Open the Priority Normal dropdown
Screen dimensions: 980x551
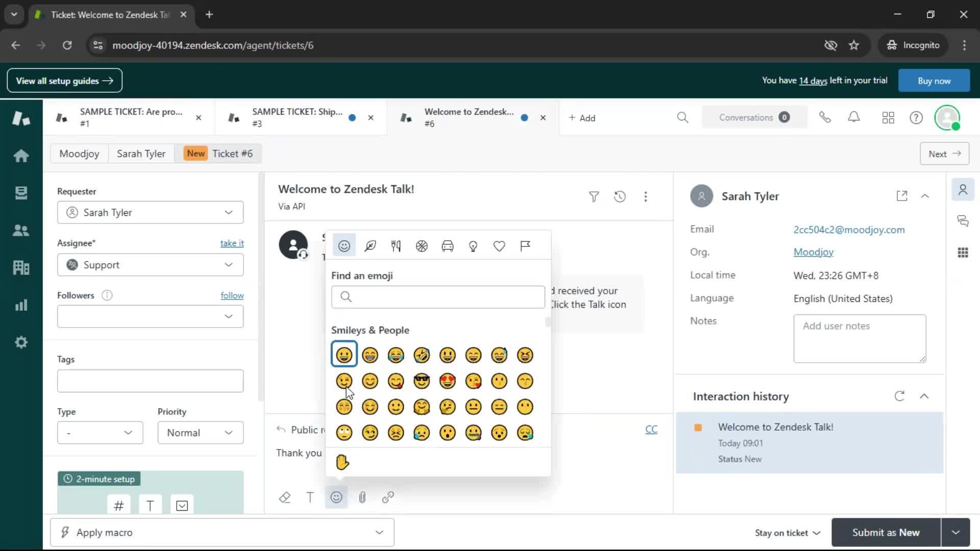201,433
